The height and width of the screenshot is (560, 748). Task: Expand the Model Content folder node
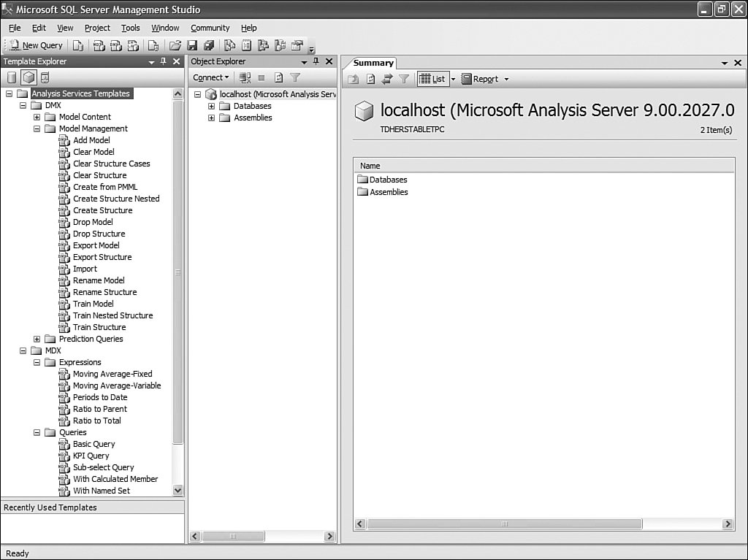pos(37,117)
